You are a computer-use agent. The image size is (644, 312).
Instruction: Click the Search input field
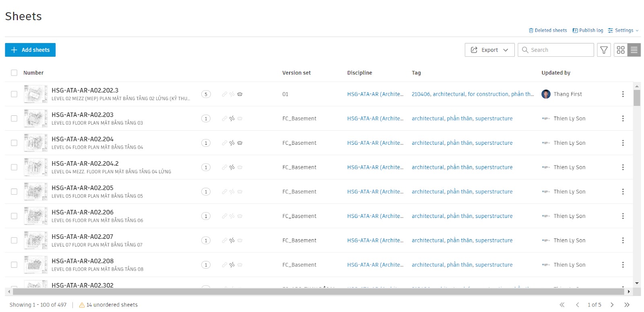(555, 50)
